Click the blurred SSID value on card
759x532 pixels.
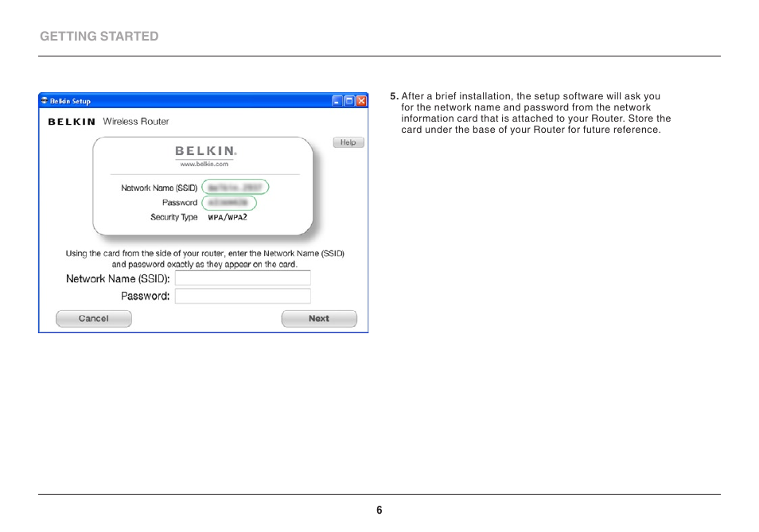(235, 187)
